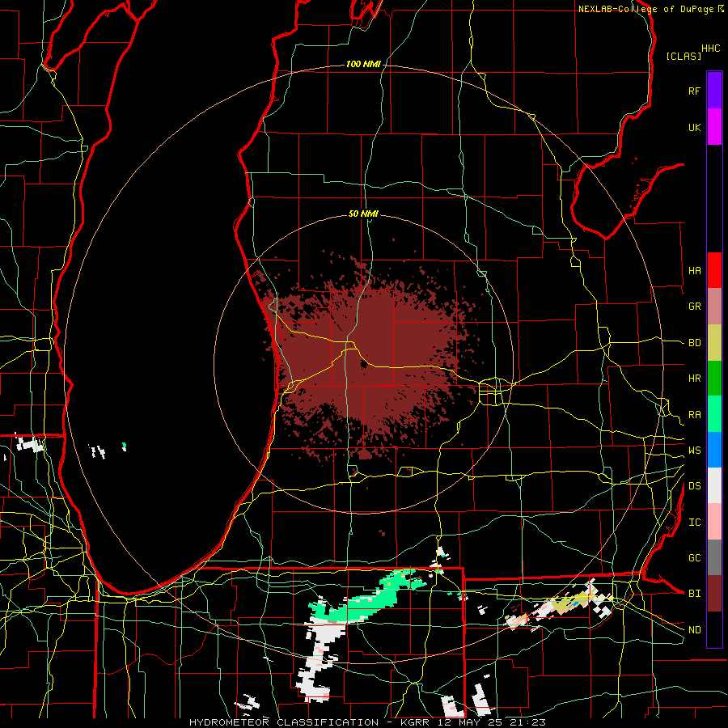
Task: Click the dark green HR color swatch
Action: click(x=714, y=378)
